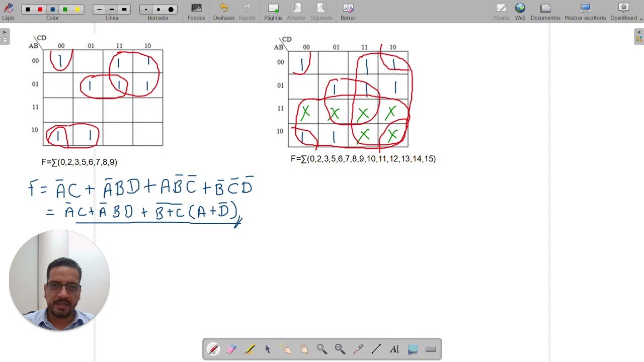Set the thick line width
Image resolution: width=644 pixels, height=362 pixels.
(x=124, y=10)
